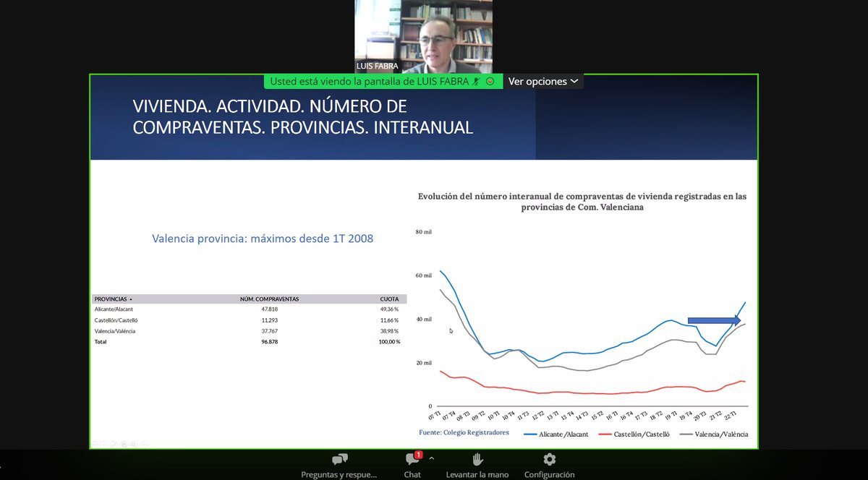868x480 pixels.
Task: Click the '40 mil' y-axis label
Action: click(423, 319)
